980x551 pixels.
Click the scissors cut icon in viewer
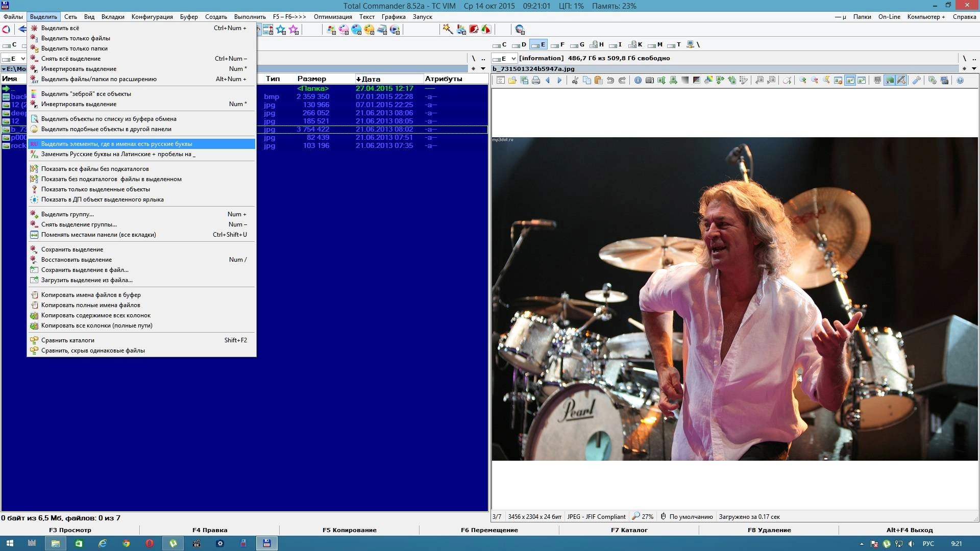(575, 80)
